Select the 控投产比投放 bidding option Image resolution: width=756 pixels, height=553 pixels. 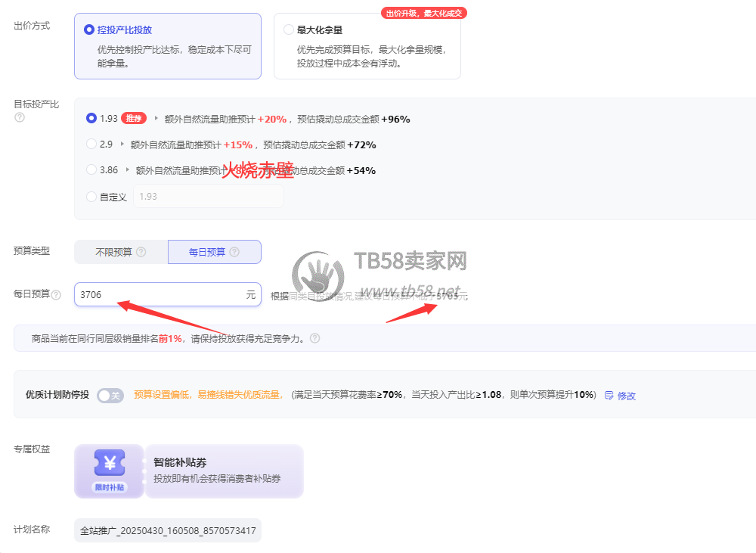tap(168, 46)
